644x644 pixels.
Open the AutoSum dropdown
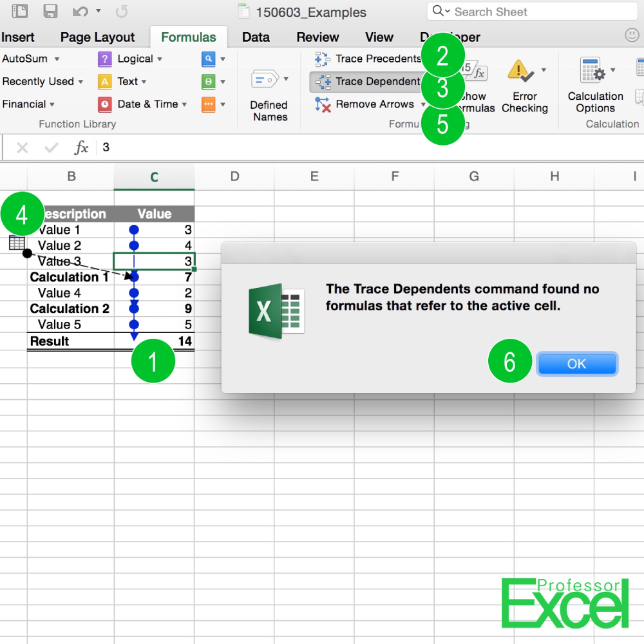(x=58, y=59)
